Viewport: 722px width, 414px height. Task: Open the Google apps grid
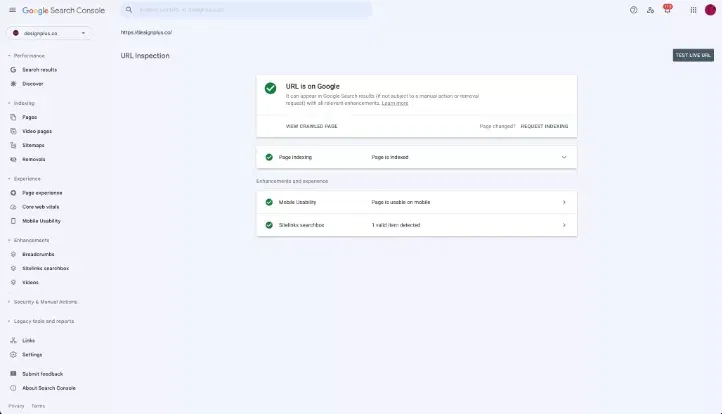[x=693, y=10]
